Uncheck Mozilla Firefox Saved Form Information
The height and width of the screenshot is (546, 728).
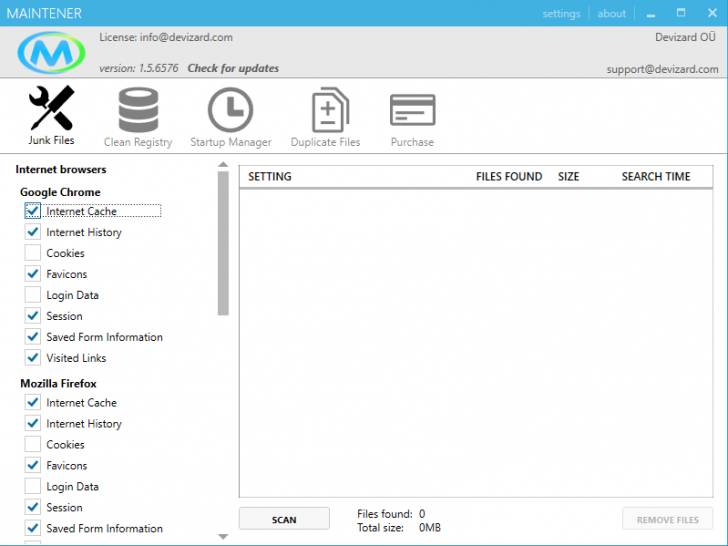32,528
